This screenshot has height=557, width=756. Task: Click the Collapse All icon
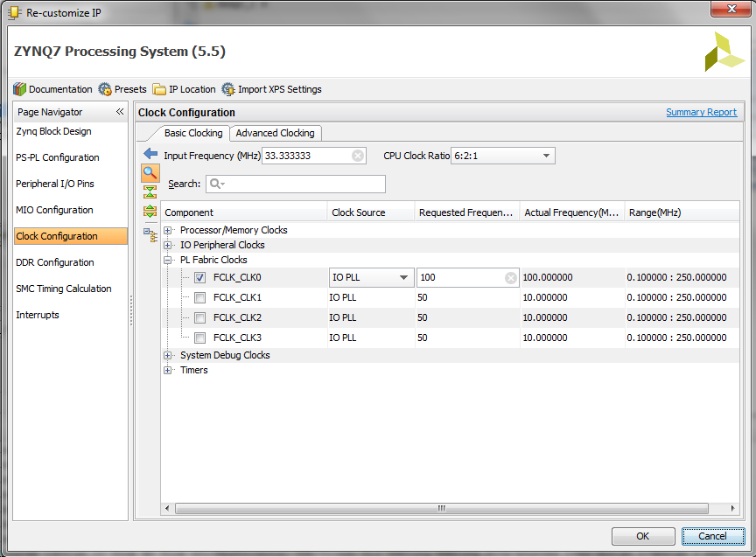(150, 192)
